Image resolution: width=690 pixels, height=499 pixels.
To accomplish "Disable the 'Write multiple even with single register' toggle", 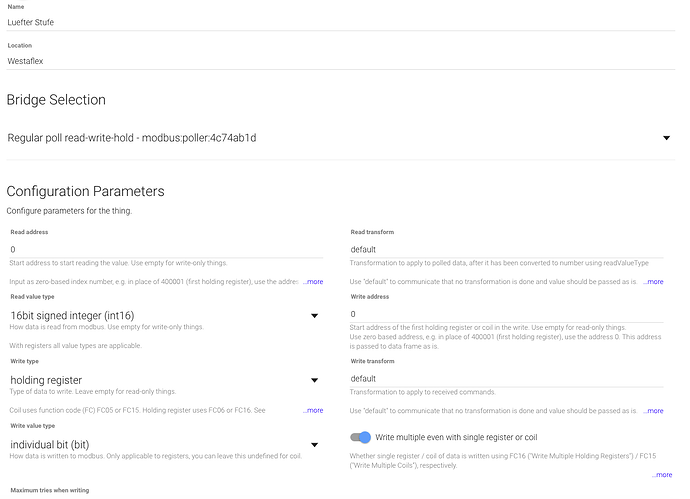I will (x=361, y=437).
